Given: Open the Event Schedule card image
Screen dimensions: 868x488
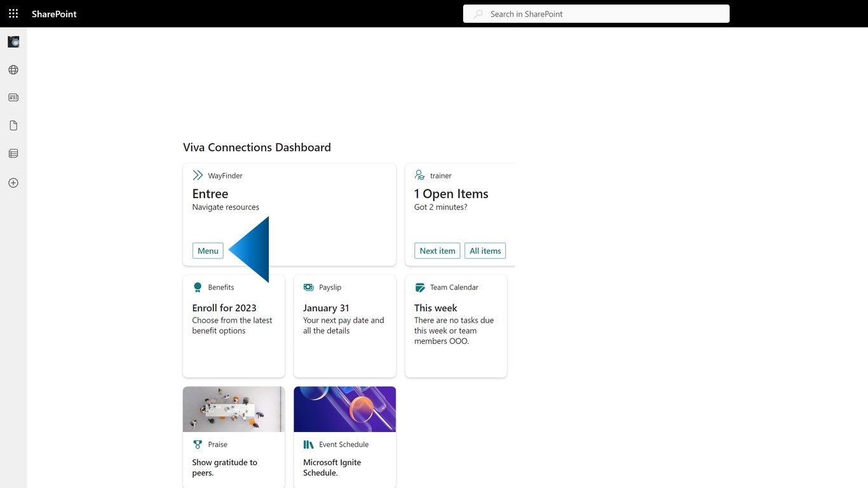Looking at the screenshot, I should click(x=344, y=409).
